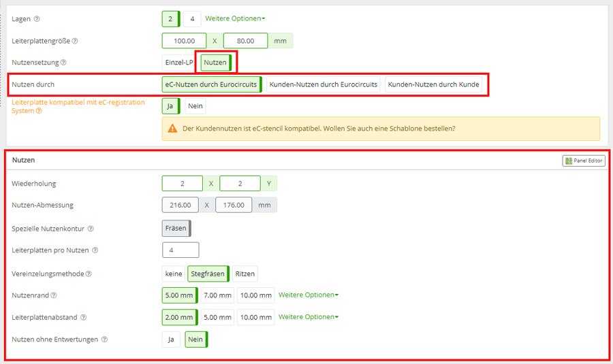Open the Panel Editor
Viewport: 613px width, 364px height.
pyautogui.click(x=584, y=161)
